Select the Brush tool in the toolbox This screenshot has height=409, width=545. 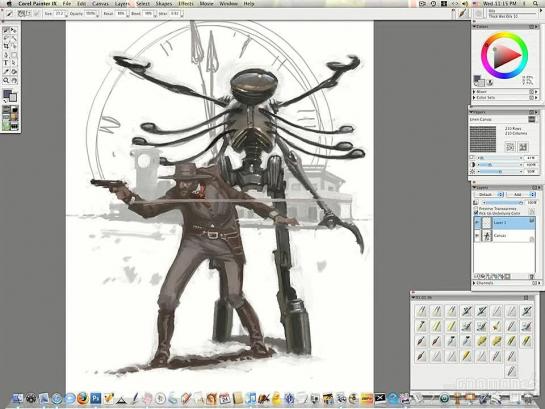(6, 30)
